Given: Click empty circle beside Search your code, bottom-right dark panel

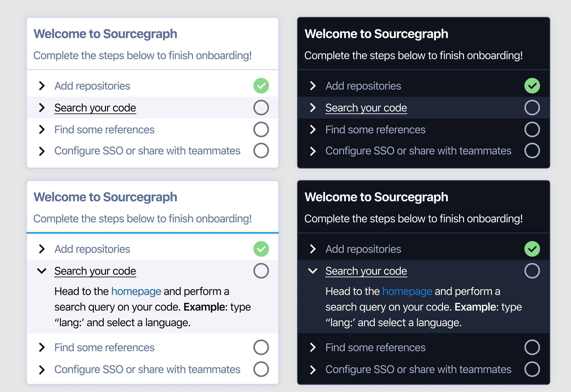Looking at the screenshot, I should coord(532,271).
